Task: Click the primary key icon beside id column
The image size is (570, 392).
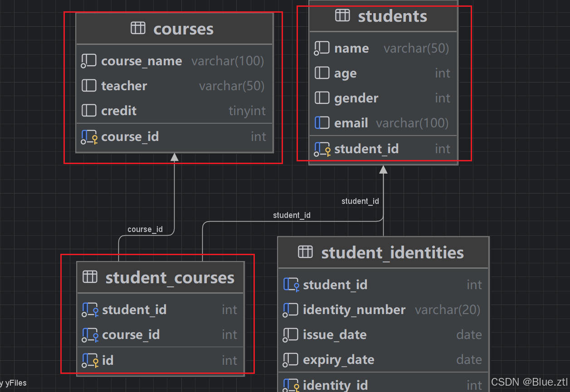Action: [x=90, y=361]
